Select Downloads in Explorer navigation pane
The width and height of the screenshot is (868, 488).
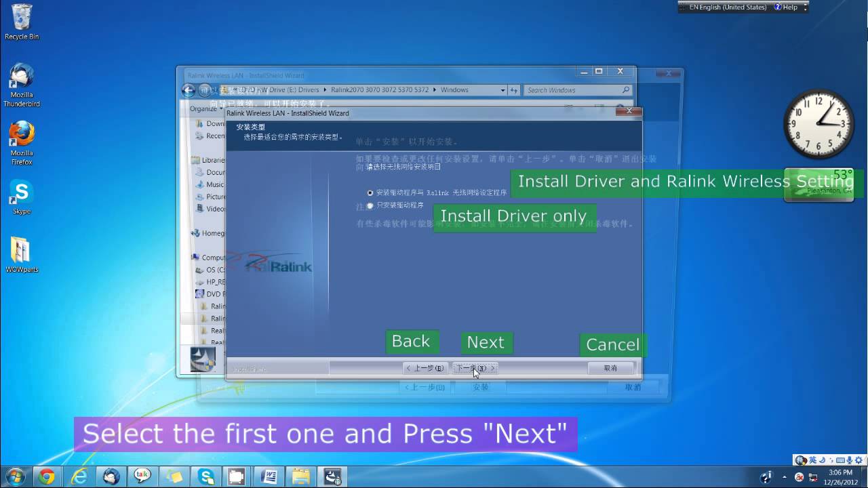pos(211,124)
